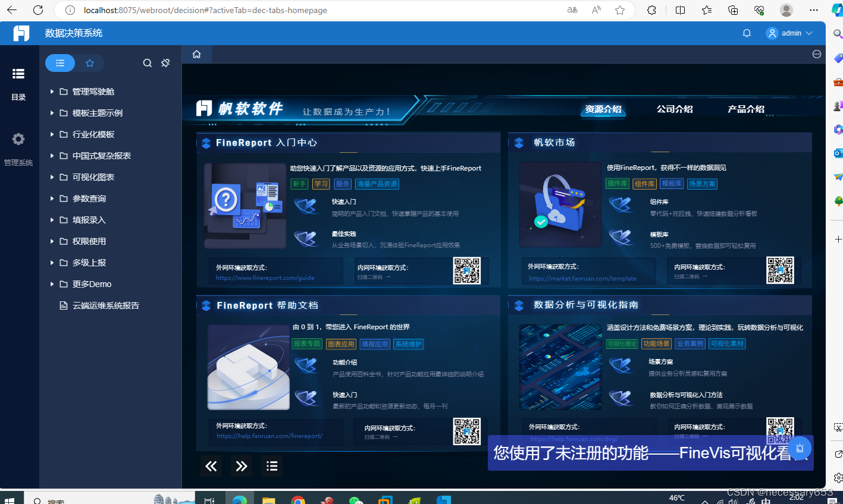Switch to the favorites star view
843x504 pixels.
click(90, 62)
